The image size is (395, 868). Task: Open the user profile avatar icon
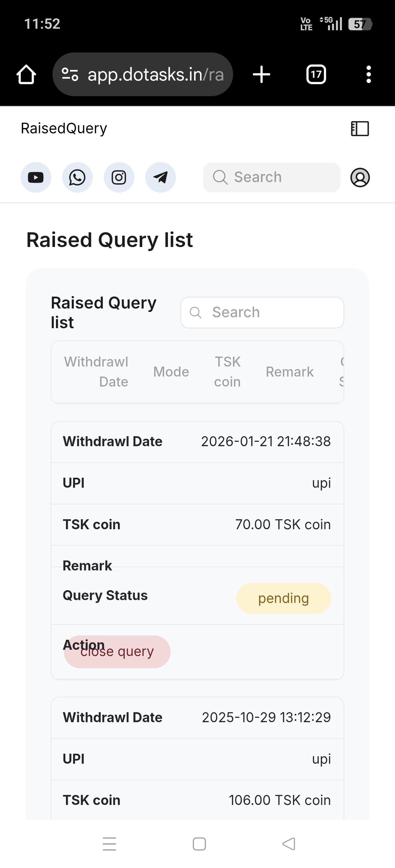coord(360,177)
